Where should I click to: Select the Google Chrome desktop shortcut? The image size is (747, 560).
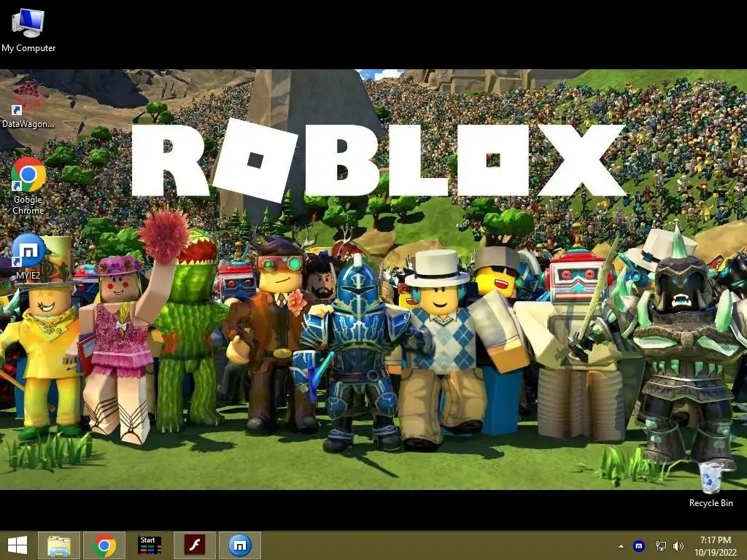(28, 186)
